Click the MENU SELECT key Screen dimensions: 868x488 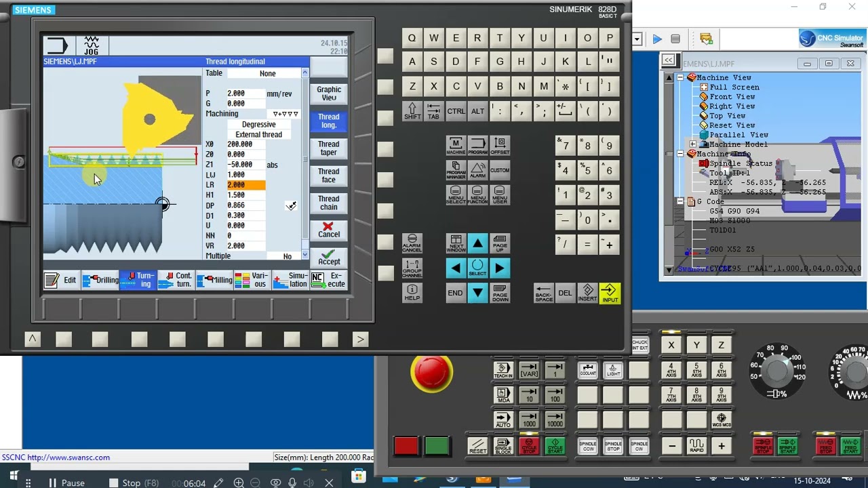click(x=456, y=195)
